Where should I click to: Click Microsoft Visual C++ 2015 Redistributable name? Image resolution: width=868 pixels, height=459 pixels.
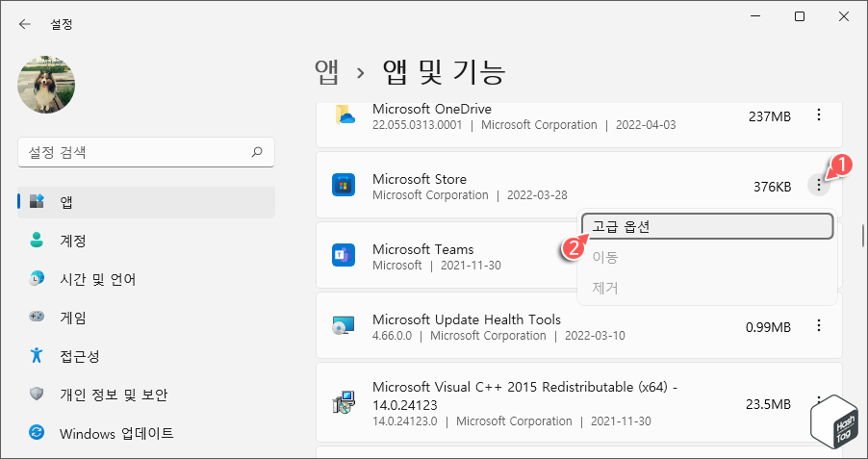[525, 395]
